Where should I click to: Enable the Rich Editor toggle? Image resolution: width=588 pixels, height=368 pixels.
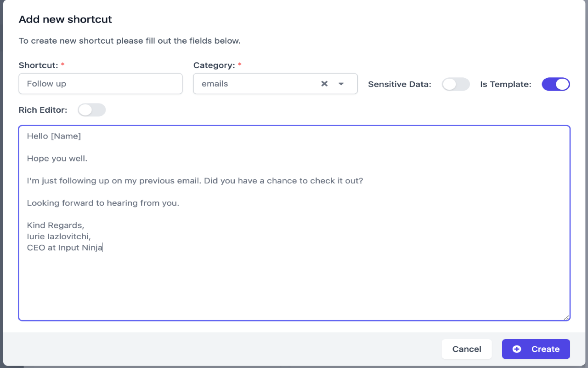coord(92,110)
